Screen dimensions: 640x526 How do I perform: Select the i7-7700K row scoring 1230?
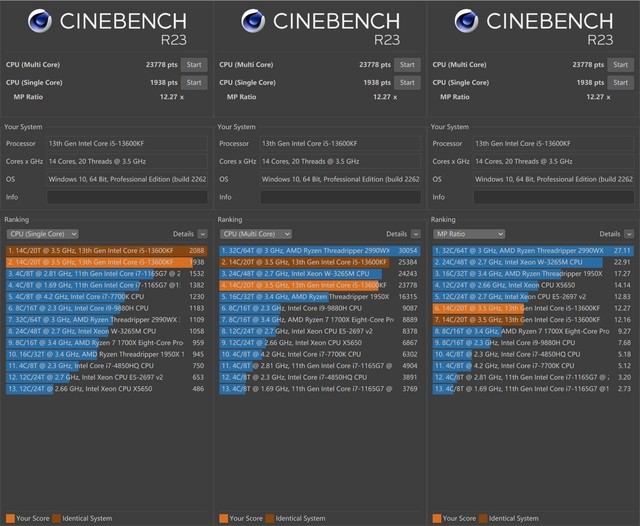pyautogui.click(x=107, y=297)
